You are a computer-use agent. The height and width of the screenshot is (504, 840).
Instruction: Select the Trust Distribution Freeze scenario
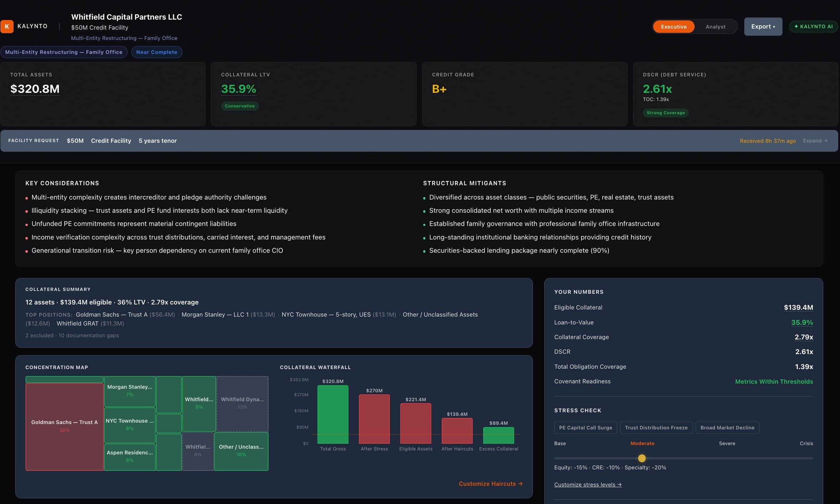656,428
